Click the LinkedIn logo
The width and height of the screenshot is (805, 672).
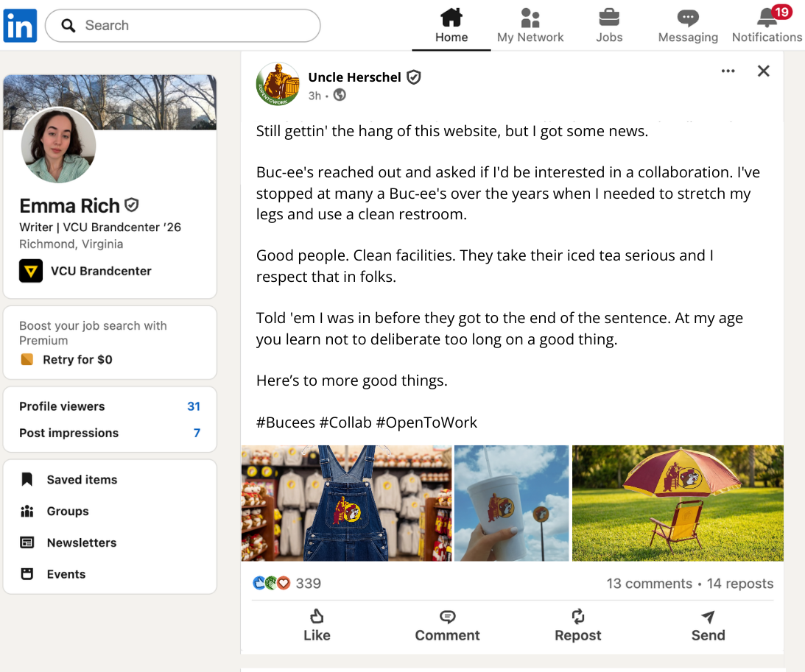(20, 26)
